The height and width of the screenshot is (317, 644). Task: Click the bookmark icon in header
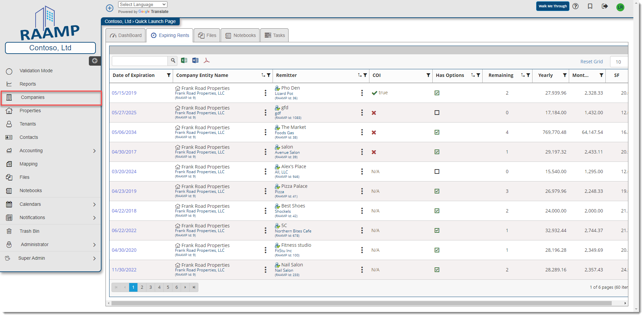point(590,6)
